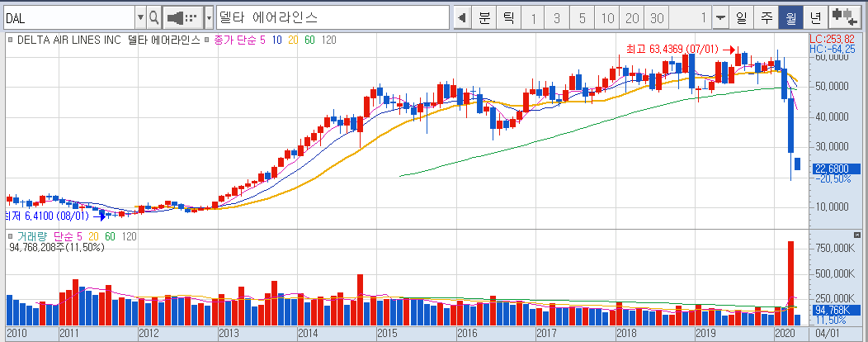Viewport: 868px width, 342px height.
Task: Click the 2013 year label on time axis
Action: coord(229,334)
